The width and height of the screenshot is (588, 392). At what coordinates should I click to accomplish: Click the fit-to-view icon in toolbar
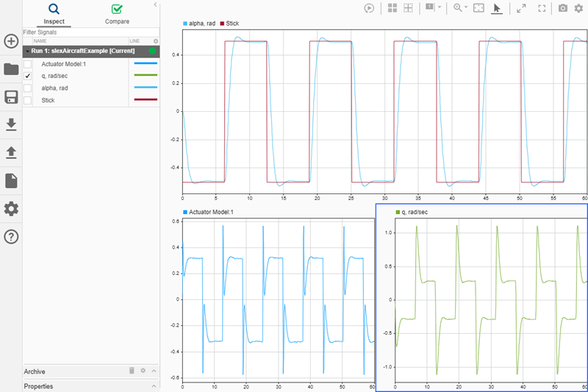(478, 8)
